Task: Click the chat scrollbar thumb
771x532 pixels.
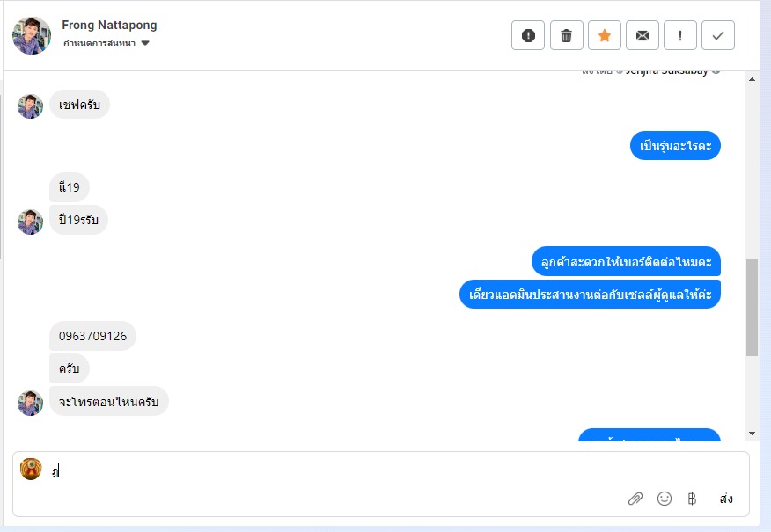Action: pos(752,307)
